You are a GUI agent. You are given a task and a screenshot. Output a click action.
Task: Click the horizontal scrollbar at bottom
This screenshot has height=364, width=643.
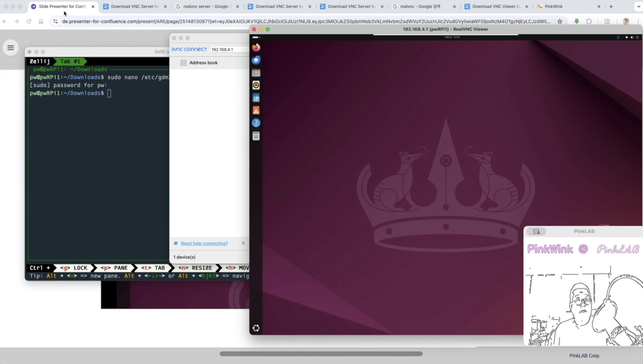(x=321, y=354)
